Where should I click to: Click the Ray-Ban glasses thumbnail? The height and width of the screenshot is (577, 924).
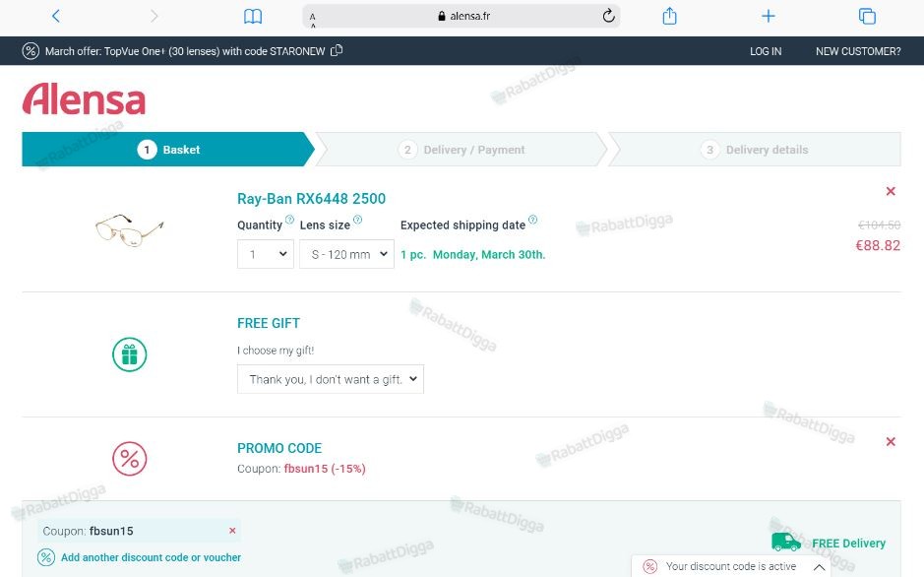pyautogui.click(x=130, y=230)
